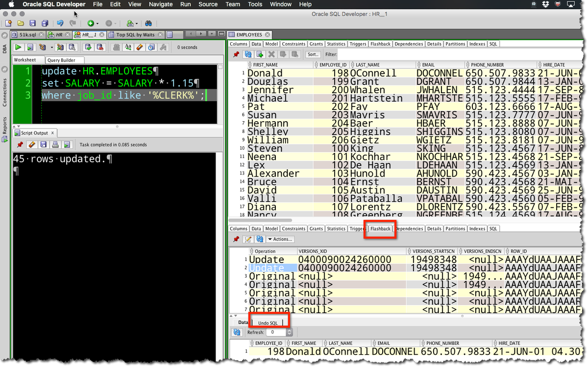Click edit icon in Flashback toolbar
This screenshot has height=367, width=588.
point(248,239)
